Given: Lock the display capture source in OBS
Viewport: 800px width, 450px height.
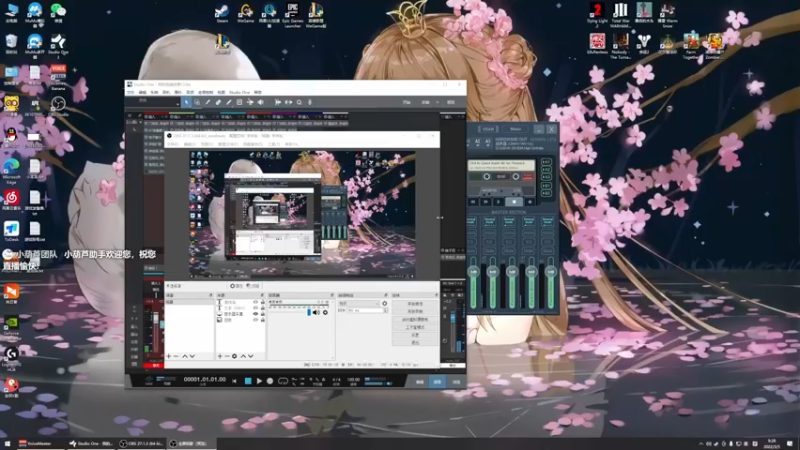Looking at the screenshot, I should click(x=263, y=314).
